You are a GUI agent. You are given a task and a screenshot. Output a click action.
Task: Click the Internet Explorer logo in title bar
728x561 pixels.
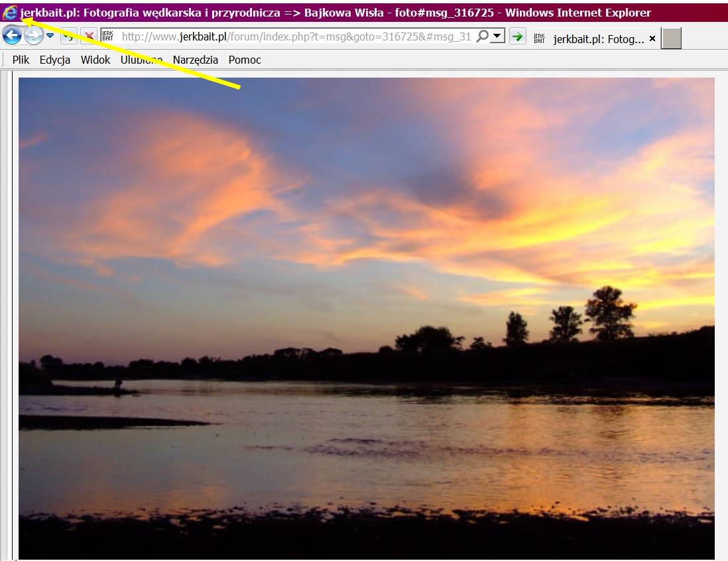click(10, 13)
